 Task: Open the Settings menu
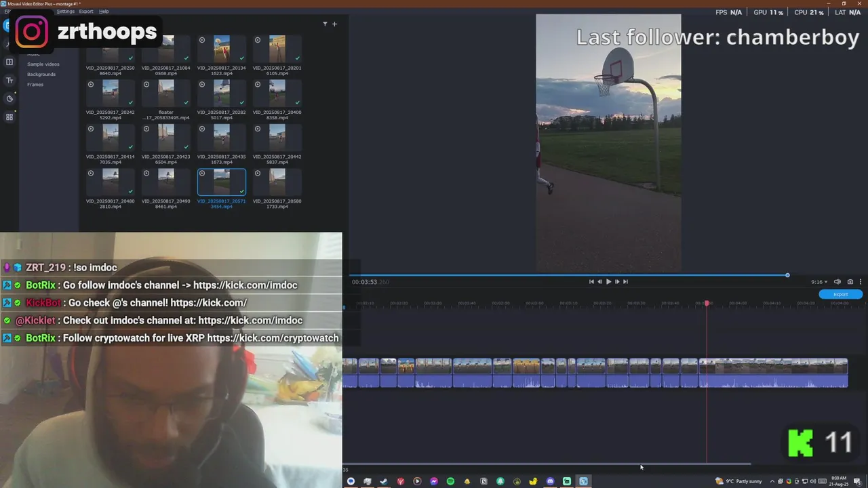[66, 12]
